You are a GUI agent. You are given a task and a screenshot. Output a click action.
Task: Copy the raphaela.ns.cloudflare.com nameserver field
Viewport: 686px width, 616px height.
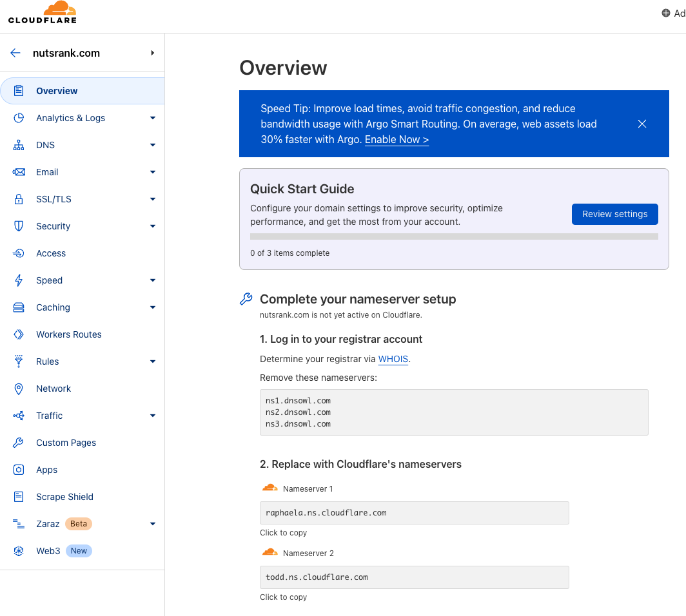[x=414, y=513]
